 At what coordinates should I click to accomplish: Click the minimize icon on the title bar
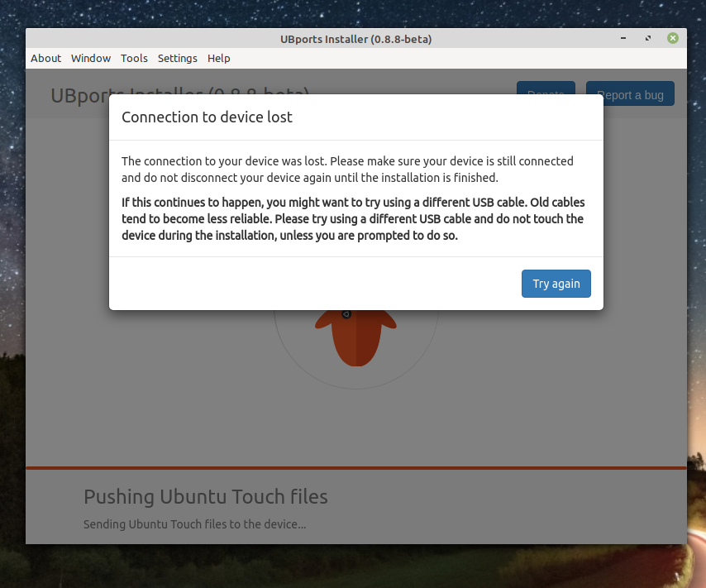pyautogui.click(x=623, y=38)
